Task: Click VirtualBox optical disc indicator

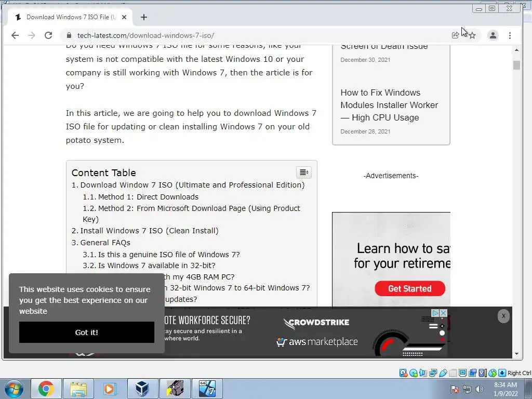Action: [x=413, y=373]
